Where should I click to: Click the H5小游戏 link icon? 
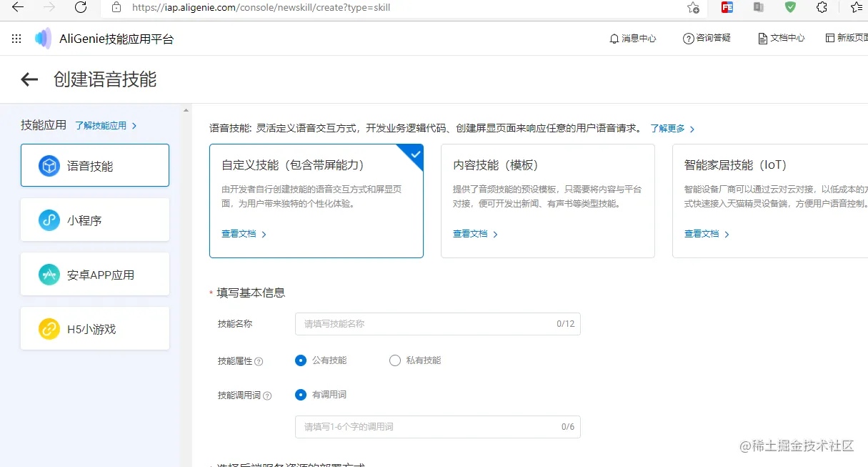click(x=49, y=329)
